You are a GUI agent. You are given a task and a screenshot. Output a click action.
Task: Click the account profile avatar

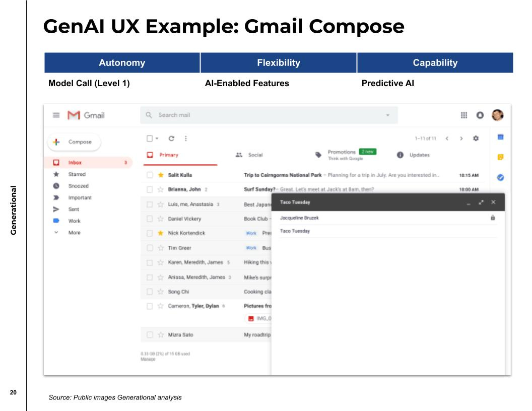(497, 115)
